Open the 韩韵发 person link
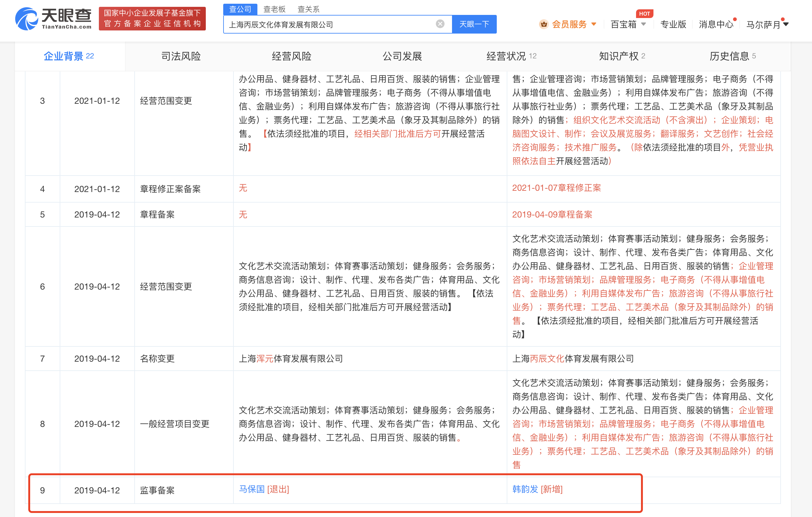The image size is (812, 517). (525, 489)
